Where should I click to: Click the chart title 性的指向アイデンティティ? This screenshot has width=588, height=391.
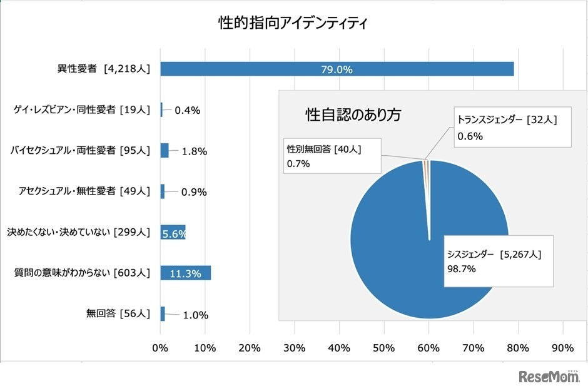coord(293,24)
